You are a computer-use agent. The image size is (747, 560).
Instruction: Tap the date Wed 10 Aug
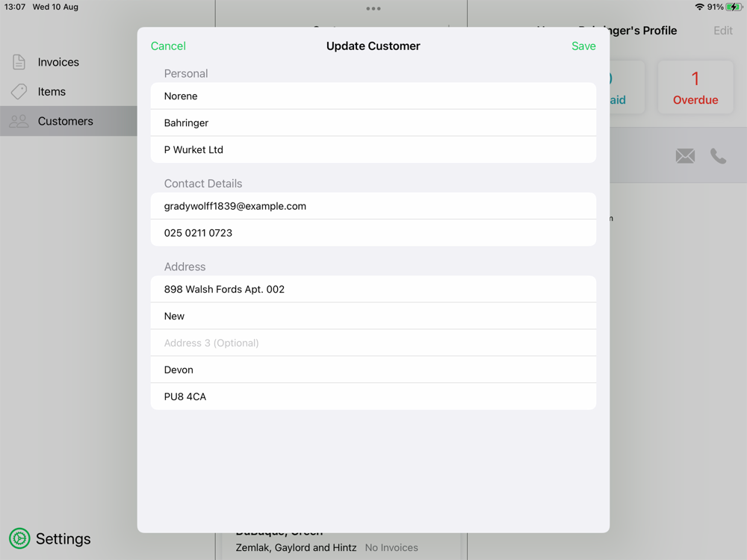click(55, 7)
